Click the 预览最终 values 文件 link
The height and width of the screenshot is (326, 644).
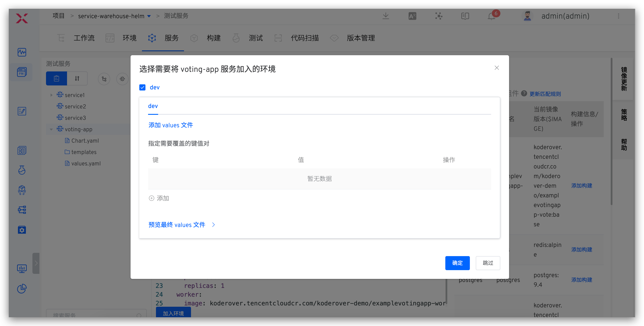tap(177, 225)
